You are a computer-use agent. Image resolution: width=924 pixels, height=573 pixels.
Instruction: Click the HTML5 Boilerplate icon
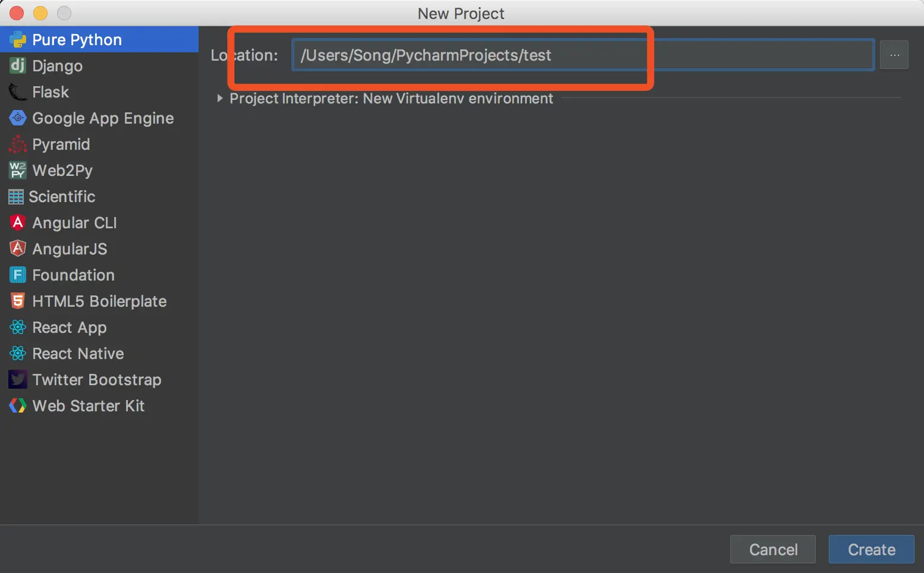(x=18, y=301)
